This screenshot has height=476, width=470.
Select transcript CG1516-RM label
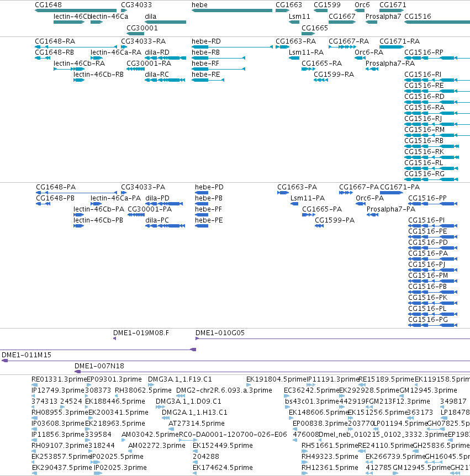coord(424,130)
